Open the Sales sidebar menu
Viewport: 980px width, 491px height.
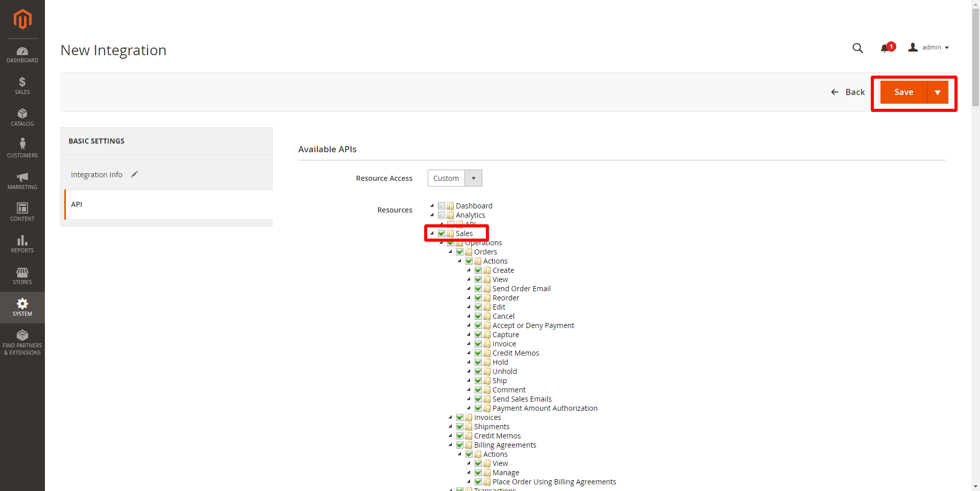click(22, 86)
